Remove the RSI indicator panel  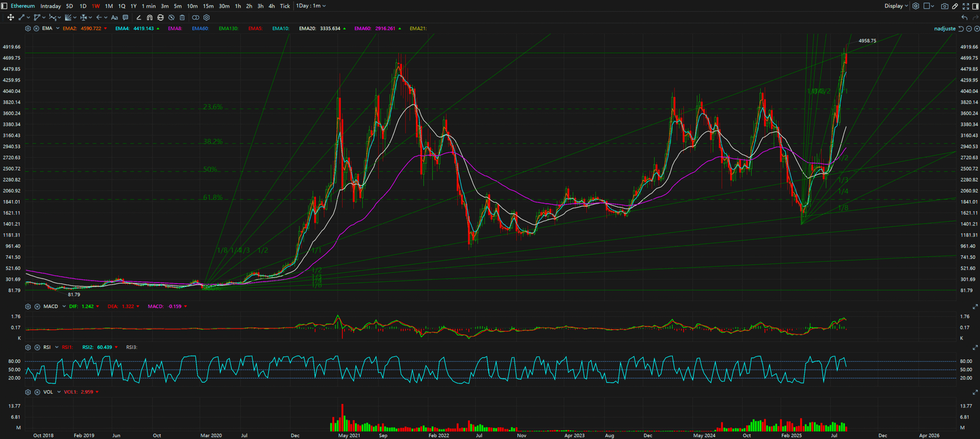[x=37, y=348]
